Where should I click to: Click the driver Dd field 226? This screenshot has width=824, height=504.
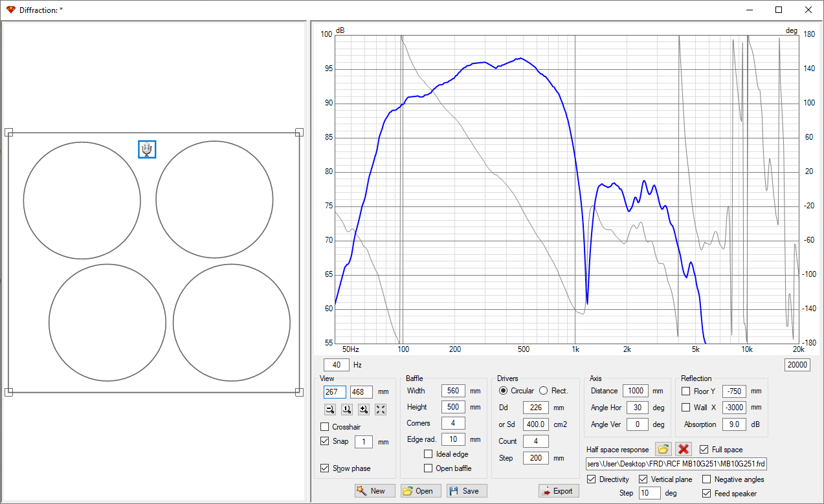click(x=536, y=408)
